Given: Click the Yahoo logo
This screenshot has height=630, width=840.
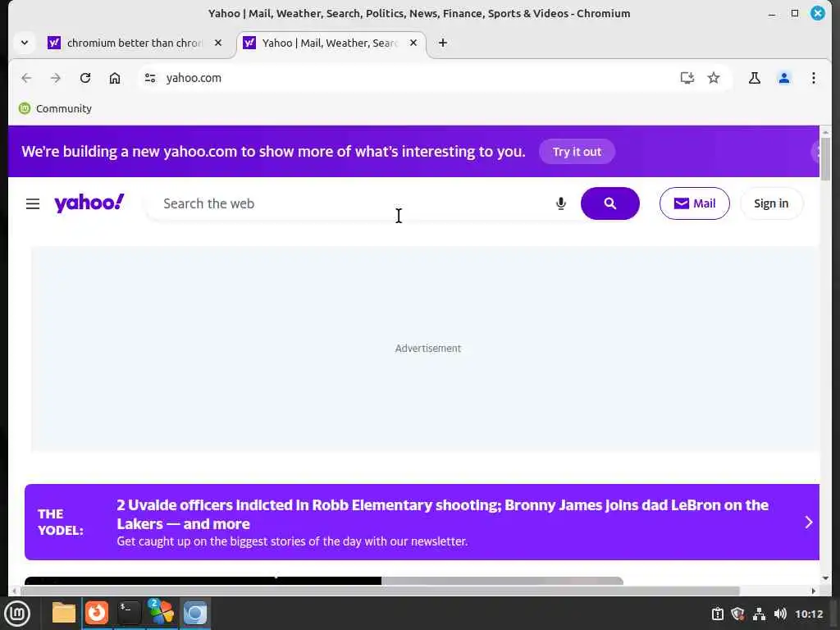Looking at the screenshot, I should (89, 203).
